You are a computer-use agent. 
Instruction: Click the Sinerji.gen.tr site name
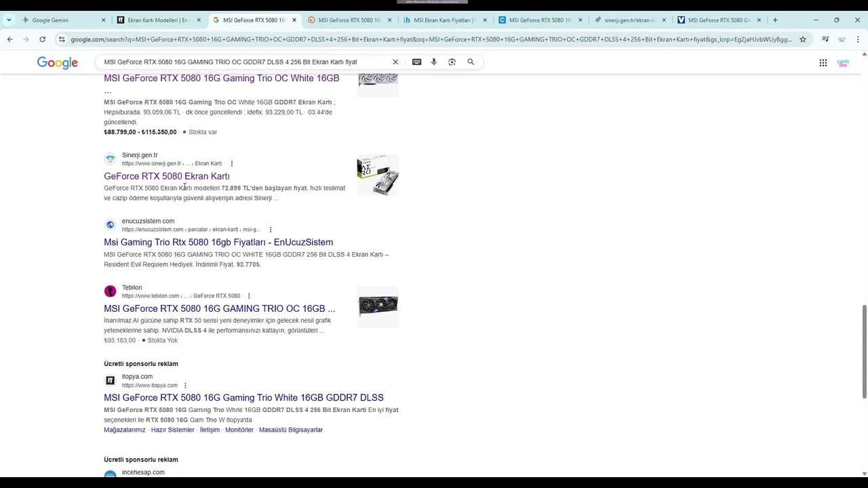click(x=140, y=155)
